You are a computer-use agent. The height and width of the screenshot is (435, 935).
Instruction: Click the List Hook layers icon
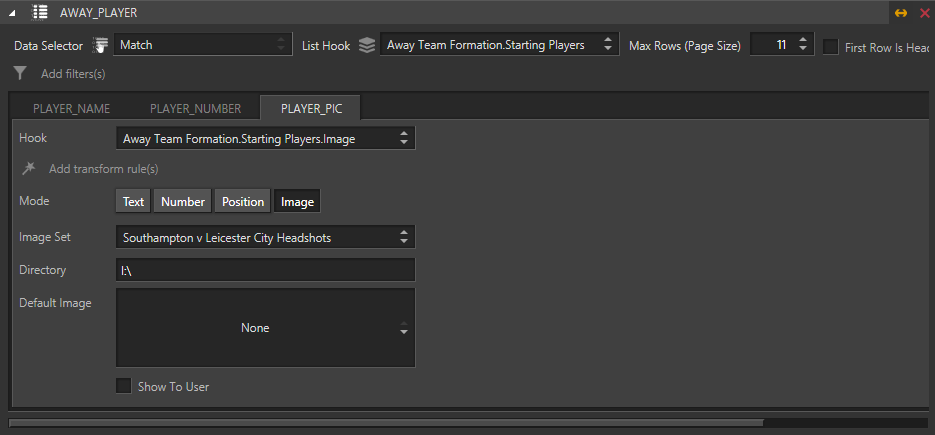[x=367, y=45]
